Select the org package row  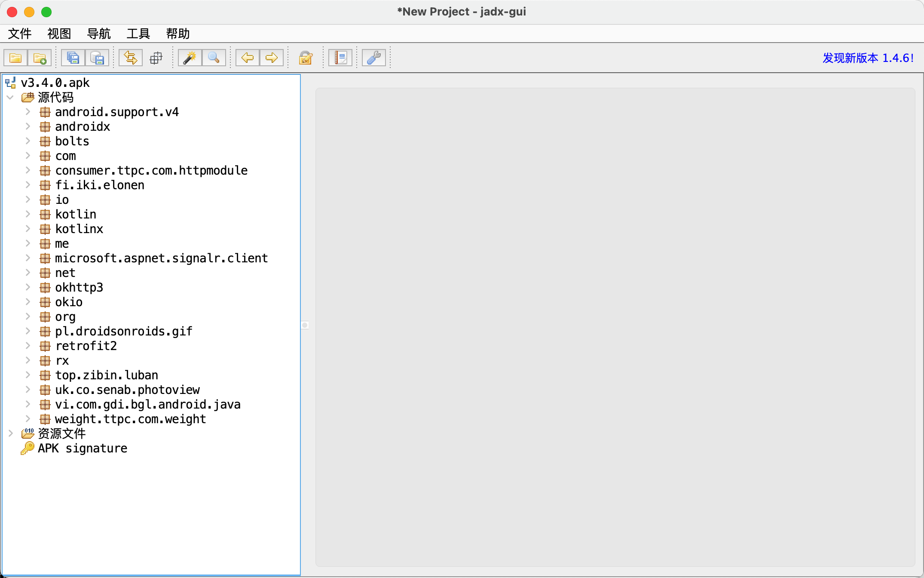tap(65, 317)
